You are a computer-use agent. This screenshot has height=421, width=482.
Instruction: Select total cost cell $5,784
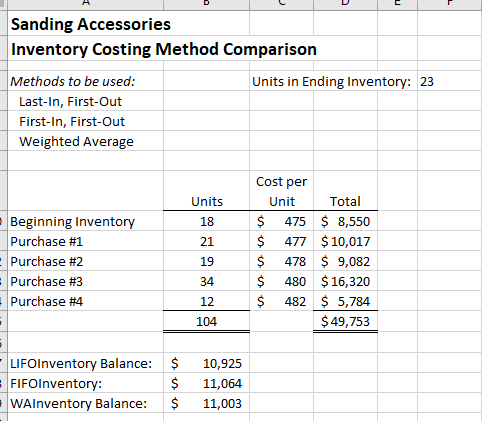tap(345, 301)
